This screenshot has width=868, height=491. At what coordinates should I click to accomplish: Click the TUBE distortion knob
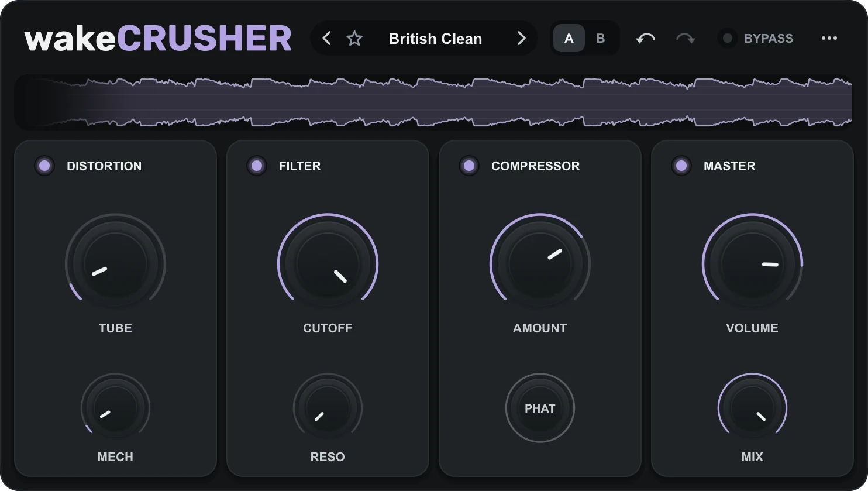[x=115, y=264]
